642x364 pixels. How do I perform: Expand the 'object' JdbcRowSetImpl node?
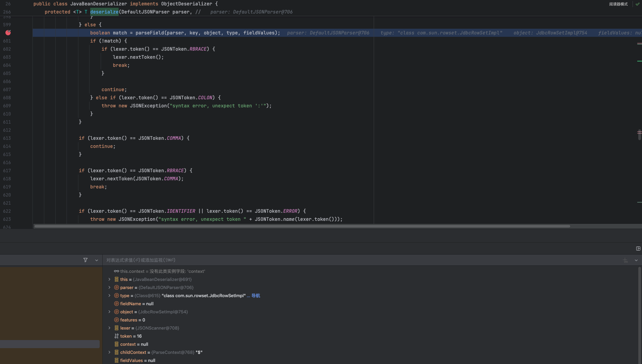[x=109, y=312]
